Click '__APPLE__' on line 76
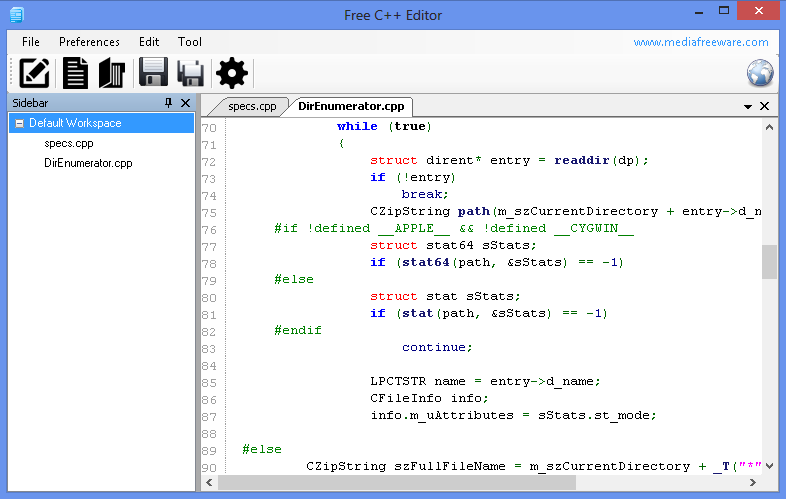The image size is (786, 499). tap(414, 229)
